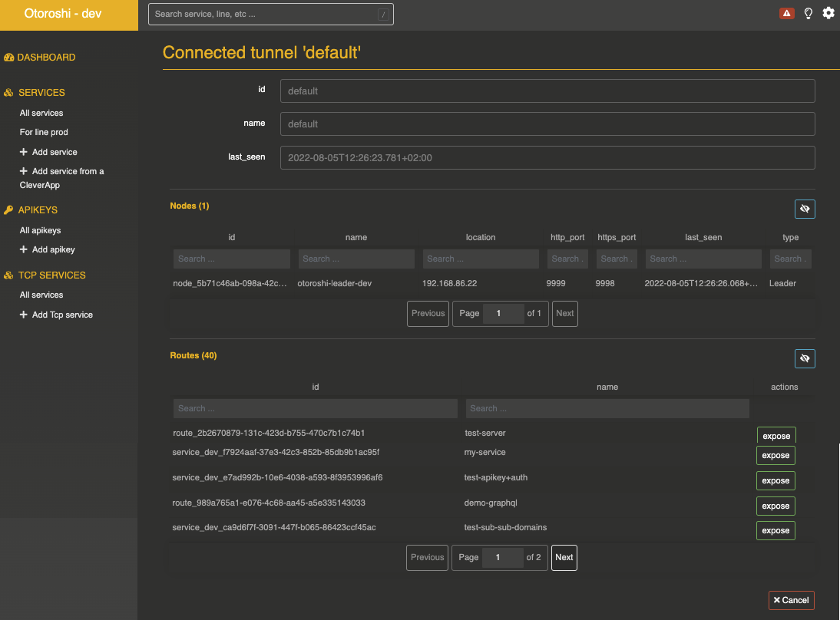Go to next page of Routes
The image size is (840, 620).
pyautogui.click(x=564, y=557)
